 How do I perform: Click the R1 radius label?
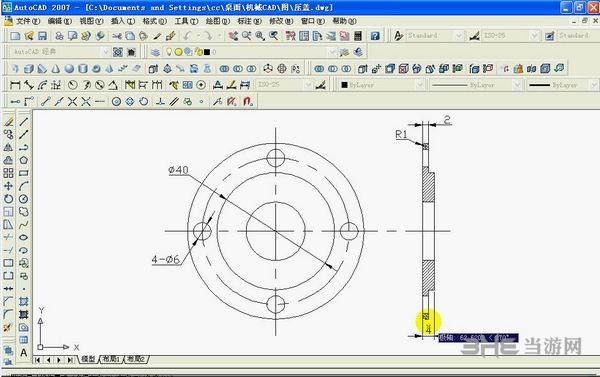coord(401,134)
